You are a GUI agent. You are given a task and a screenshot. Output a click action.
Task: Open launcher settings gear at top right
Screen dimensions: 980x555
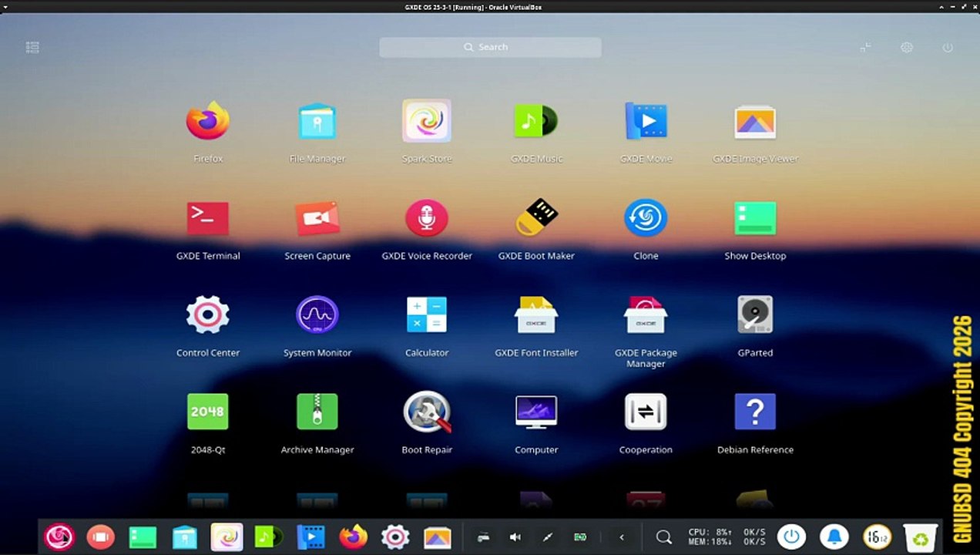click(907, 47)
